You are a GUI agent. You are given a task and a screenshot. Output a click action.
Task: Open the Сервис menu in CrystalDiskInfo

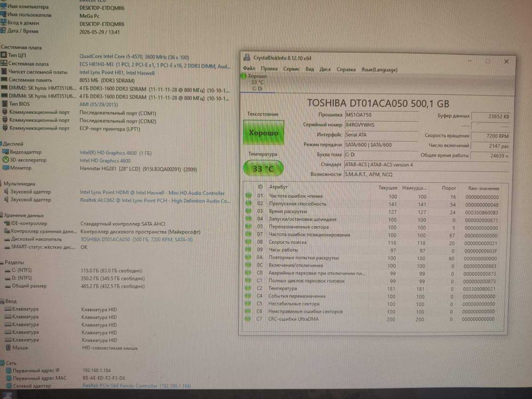291,69
